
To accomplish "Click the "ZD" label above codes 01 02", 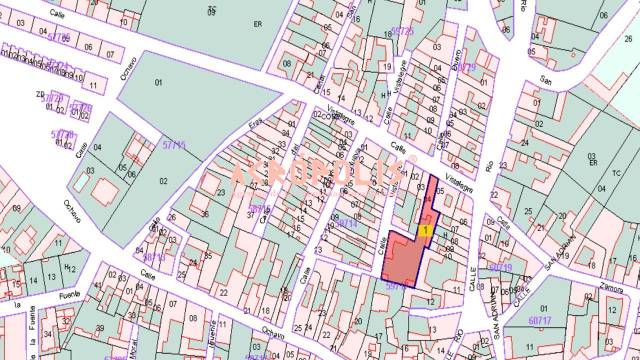I will (40, 94).
